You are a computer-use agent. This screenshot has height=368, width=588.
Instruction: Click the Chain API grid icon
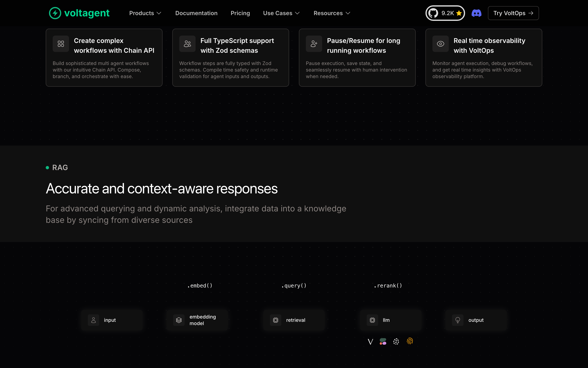(61, 44)
